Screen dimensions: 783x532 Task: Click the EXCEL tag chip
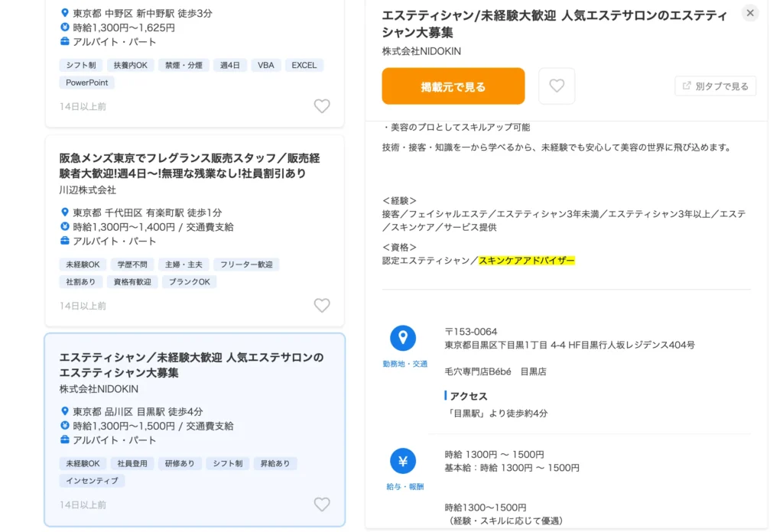pos(304,65)
